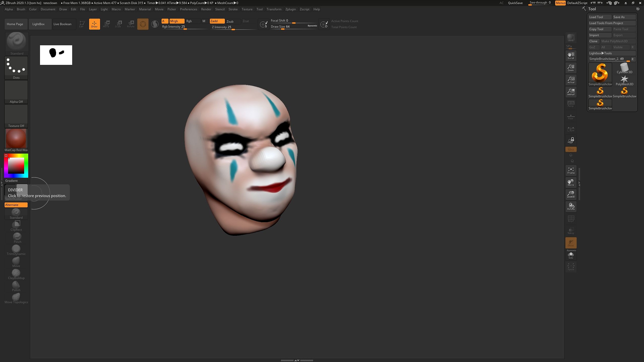The width and height of the screenshot is (644, 362).
Task: Activate the Frame view icon
Action: tap(571, 170)
